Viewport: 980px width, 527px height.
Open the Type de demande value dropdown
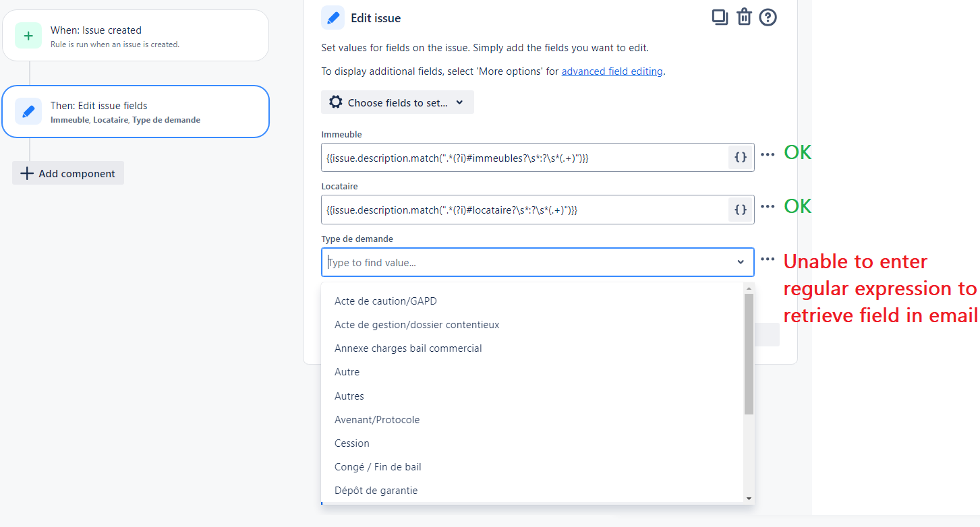(741, 261)
